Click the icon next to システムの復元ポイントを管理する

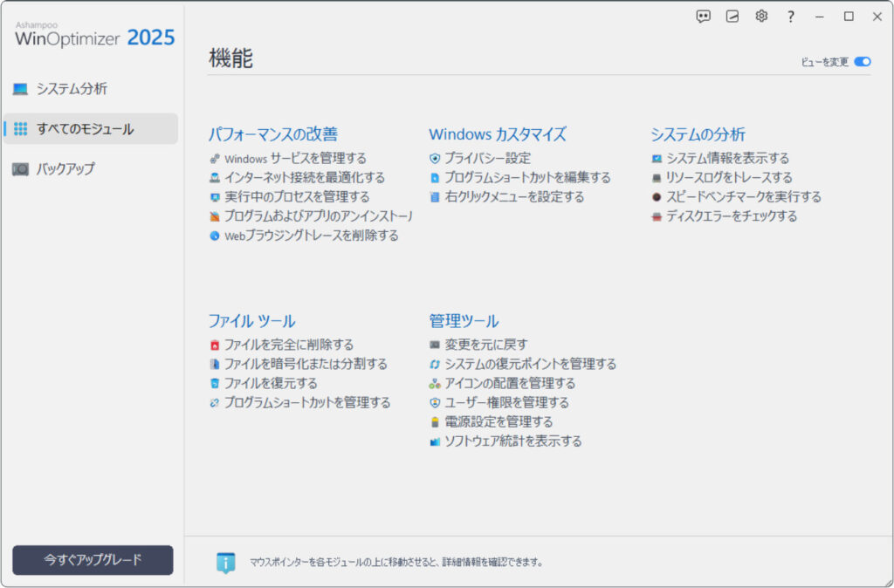pyautogui.click(x=435, y=364)
